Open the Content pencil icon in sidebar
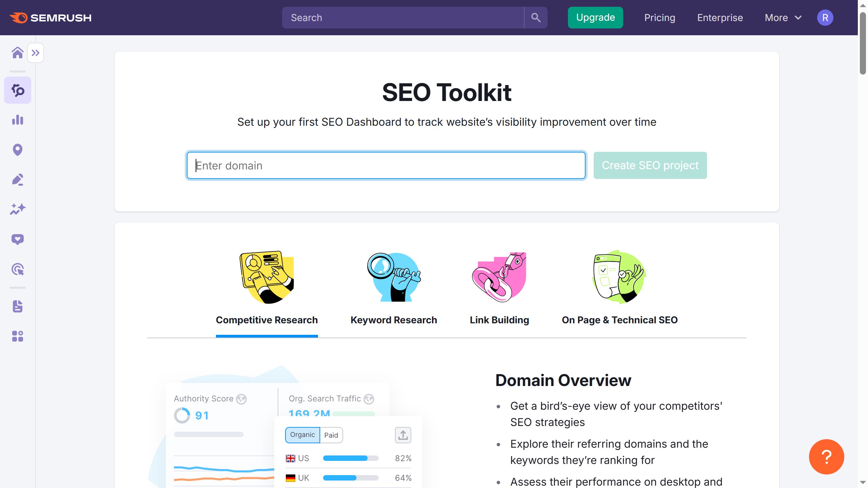 [x=17, y=179]
